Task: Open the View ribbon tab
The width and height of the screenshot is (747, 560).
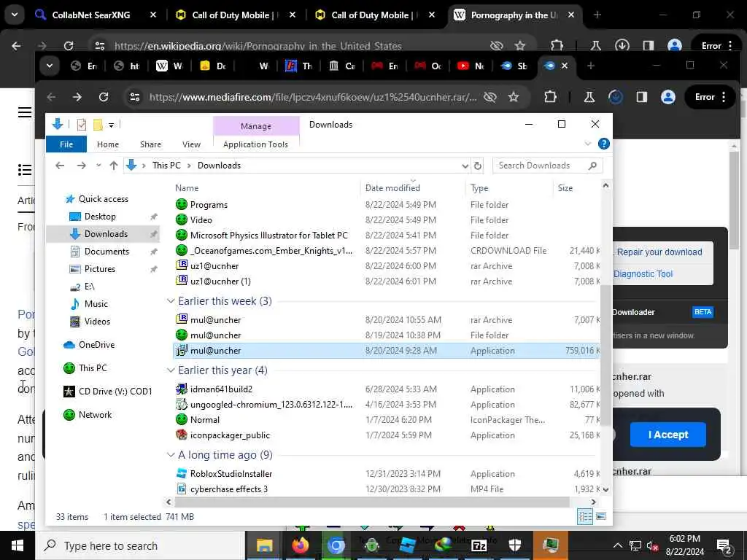Action: 192,144
